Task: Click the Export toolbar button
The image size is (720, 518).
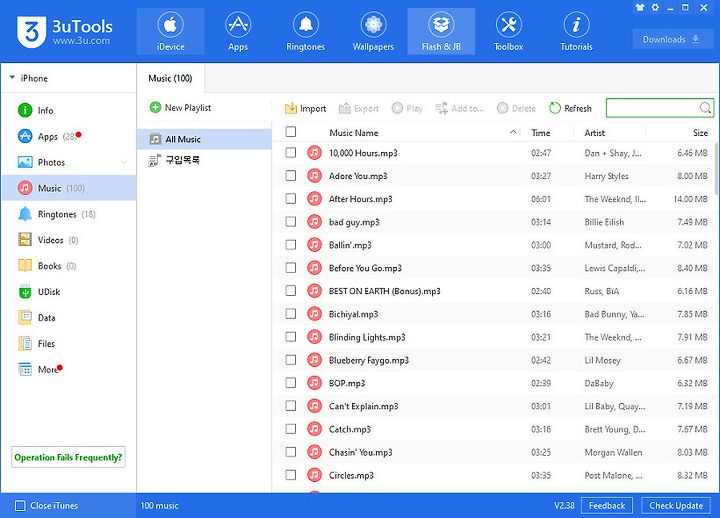Action: (x=359, y=108)
